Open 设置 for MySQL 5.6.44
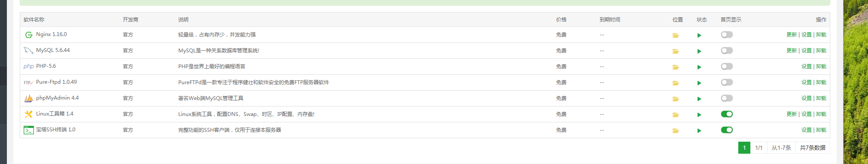This screenshot has width=868, height=164. pyautogui.click(x=806, y=51)
